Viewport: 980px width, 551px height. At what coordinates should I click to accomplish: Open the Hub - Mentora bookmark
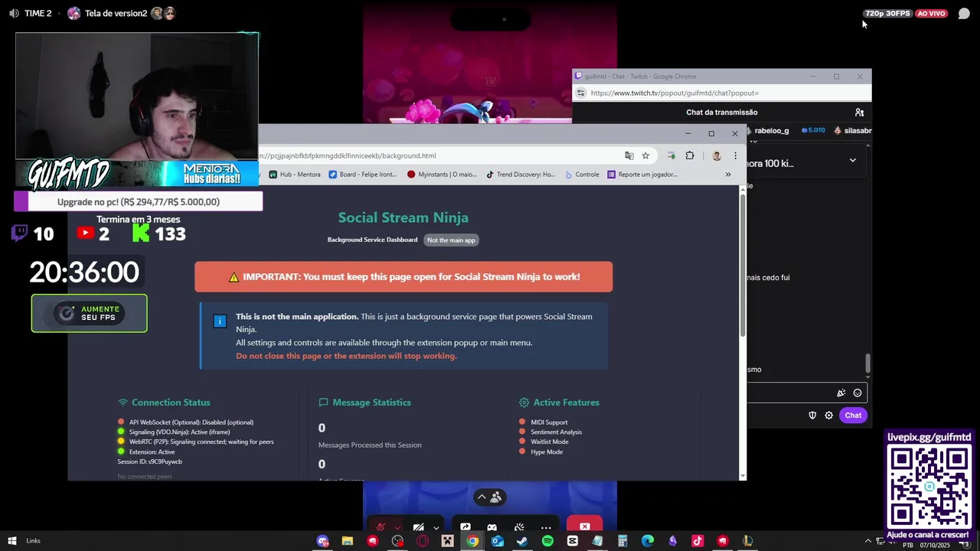pyautogui.click(x=295, y=174)
